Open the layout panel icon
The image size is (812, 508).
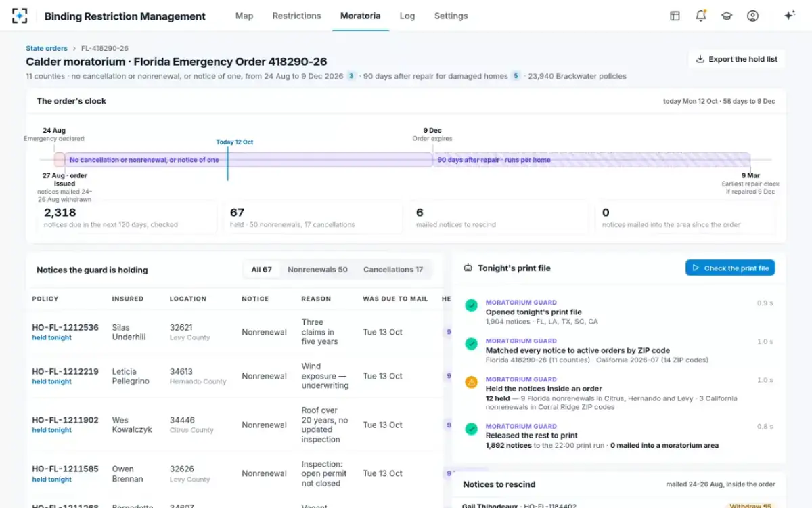tap(675, 16)
